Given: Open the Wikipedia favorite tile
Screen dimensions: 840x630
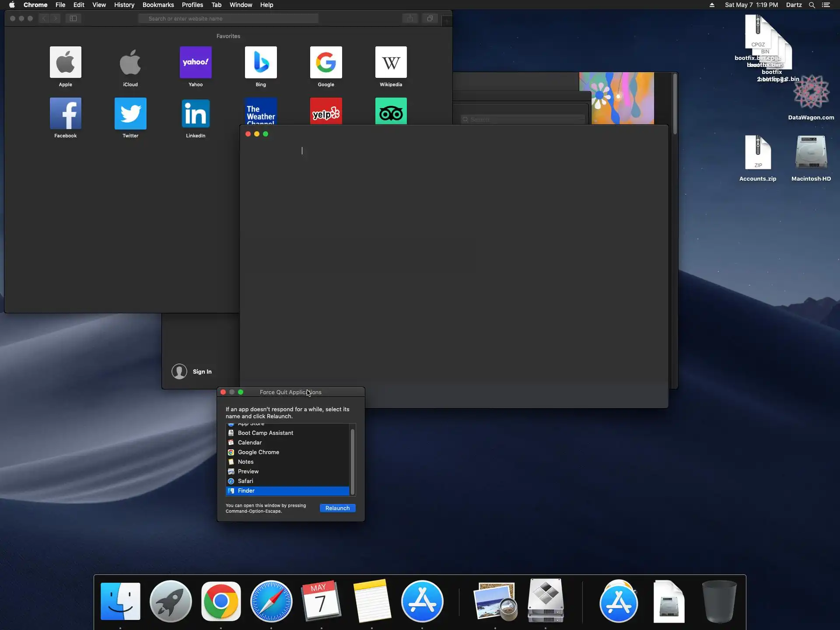Looking at the screenshot, I should 391,63.
